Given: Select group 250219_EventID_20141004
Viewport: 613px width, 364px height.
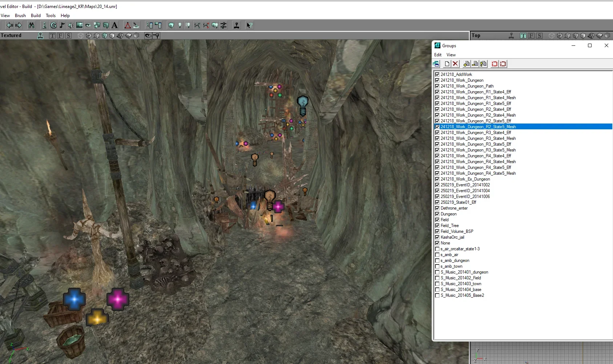Looking at the screenshot, I should [465, 191].
